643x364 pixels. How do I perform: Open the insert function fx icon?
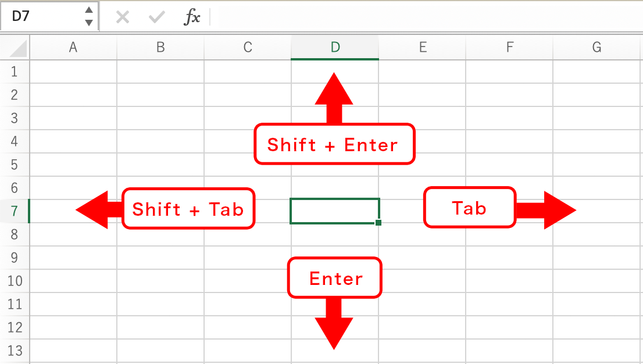coord(192,17)
